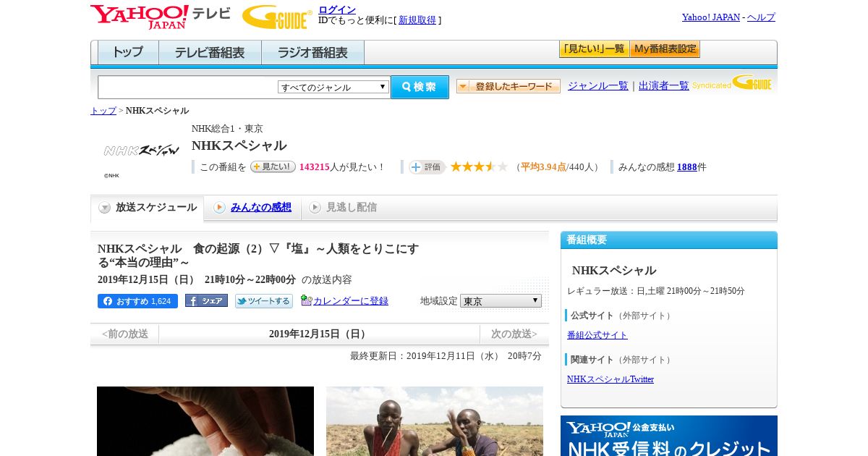This screenshot has width=868, height=456.
Task: Click the 検索 search button
Action: (420, 87)
